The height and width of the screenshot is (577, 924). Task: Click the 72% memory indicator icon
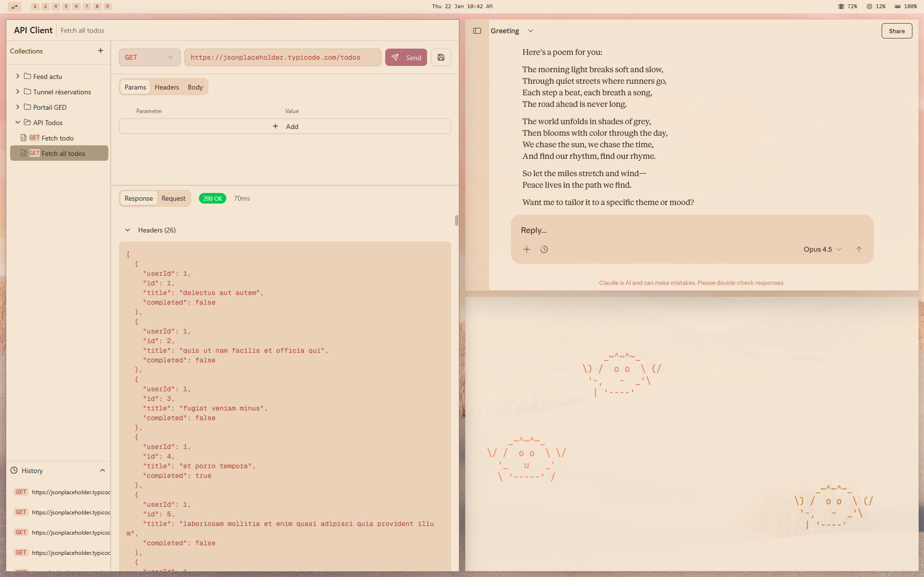841,6
